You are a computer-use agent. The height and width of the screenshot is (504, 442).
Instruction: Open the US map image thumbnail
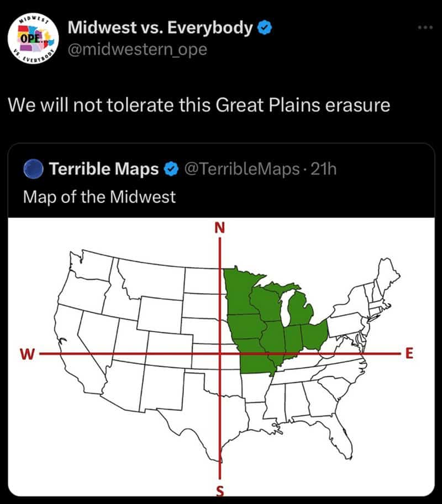(222, 357)
